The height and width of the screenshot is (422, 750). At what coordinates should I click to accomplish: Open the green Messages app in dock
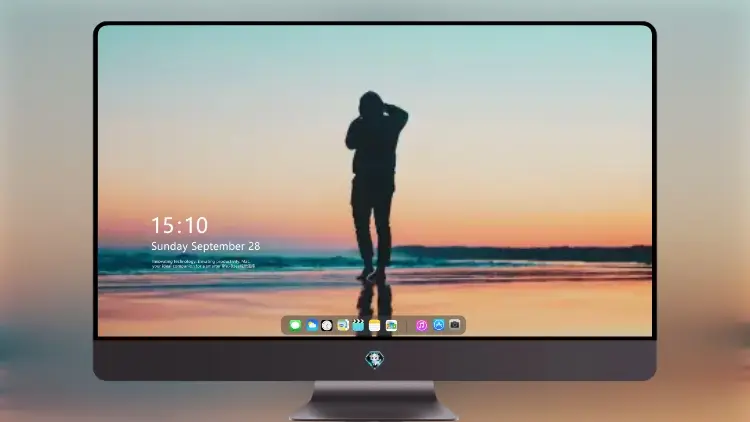(295, 325)
